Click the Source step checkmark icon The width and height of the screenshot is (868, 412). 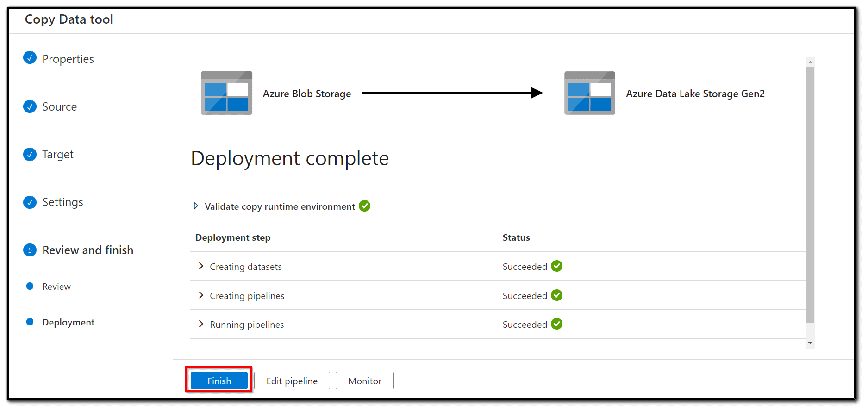coord(30,106)
